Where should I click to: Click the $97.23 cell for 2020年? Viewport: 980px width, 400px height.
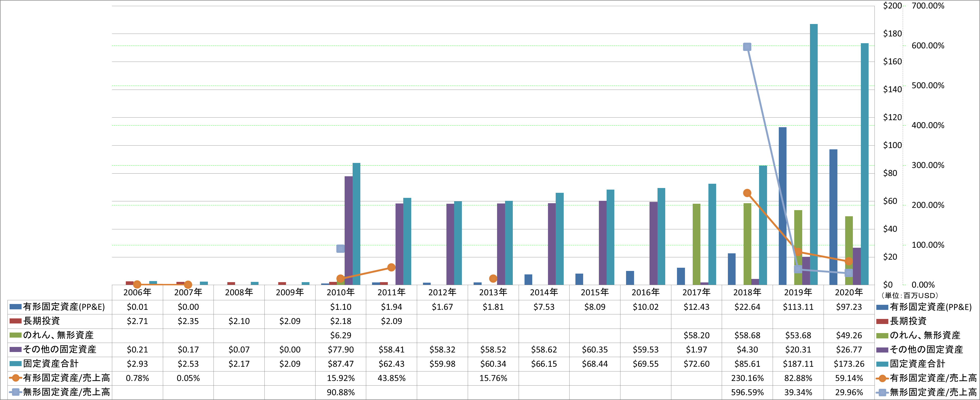pyautogui.click(x=849, y=307)
